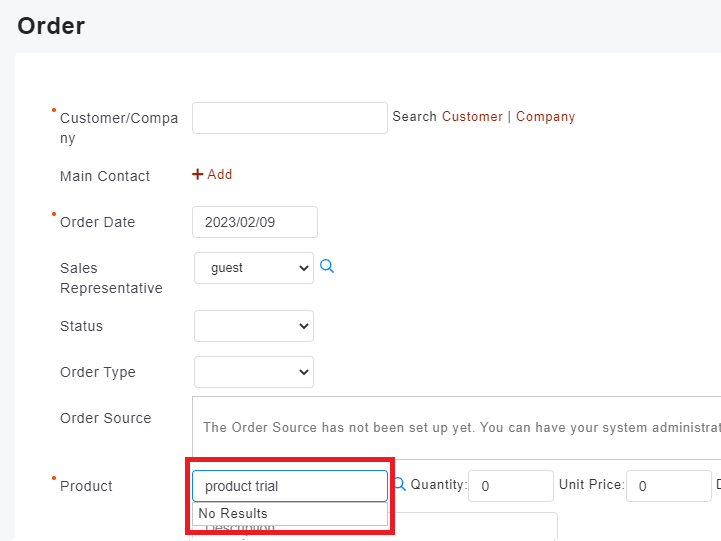Click the partially hidden Description field

pos(470,527)
